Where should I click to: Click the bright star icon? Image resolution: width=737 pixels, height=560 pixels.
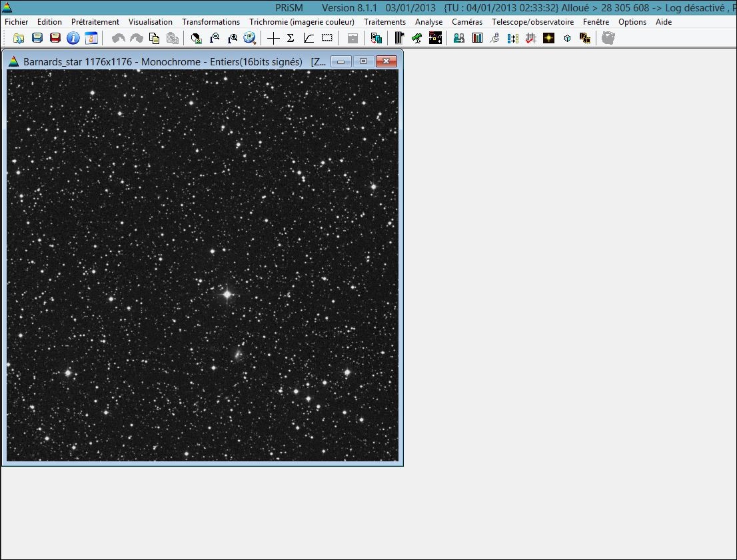coord(548,38)
